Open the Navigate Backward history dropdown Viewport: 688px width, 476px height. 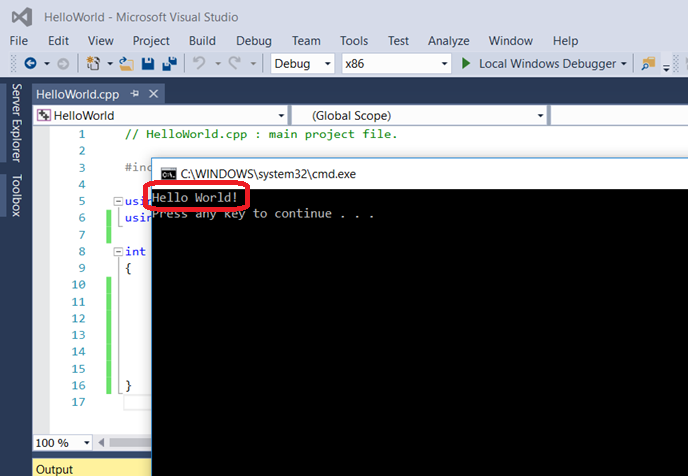pos(47,64)
